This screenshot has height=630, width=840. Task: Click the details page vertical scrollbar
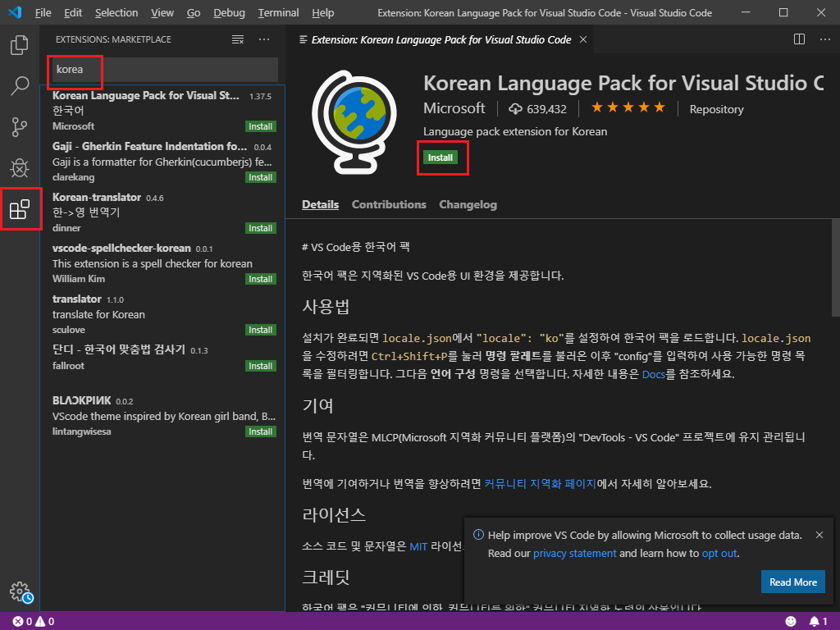835,268
